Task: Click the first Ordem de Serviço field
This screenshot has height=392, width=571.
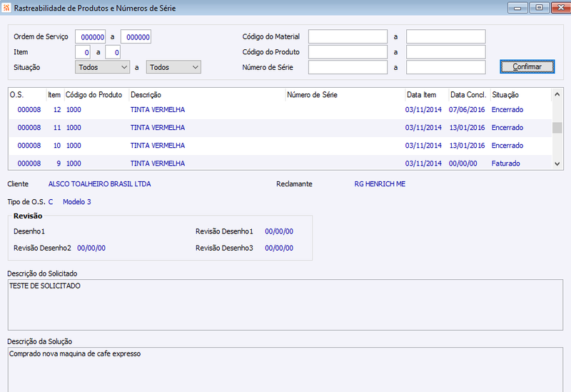Action: tap(91, 37)
